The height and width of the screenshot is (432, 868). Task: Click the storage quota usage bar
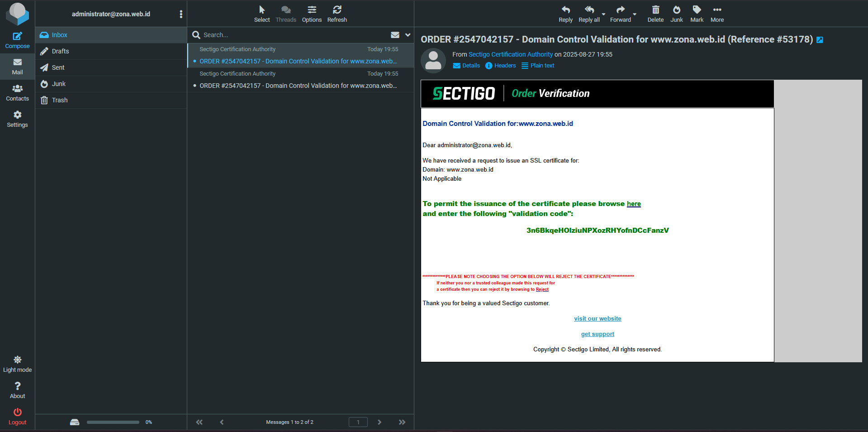point(113,422)
